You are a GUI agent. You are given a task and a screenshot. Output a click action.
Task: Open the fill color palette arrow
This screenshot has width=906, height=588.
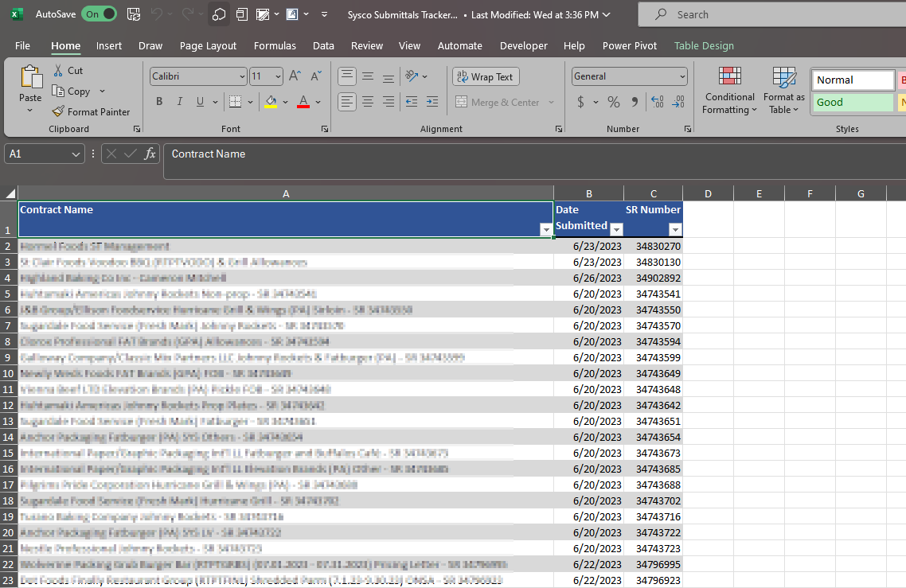pos(286,102)
